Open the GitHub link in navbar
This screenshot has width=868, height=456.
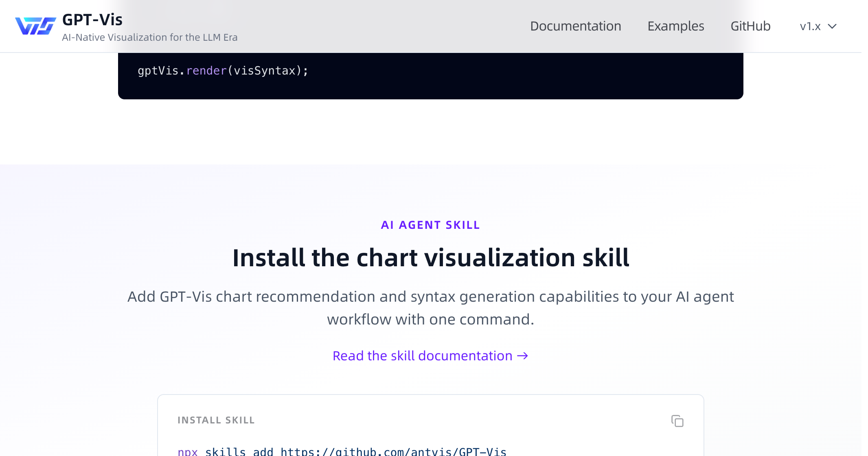coord(750,26)
